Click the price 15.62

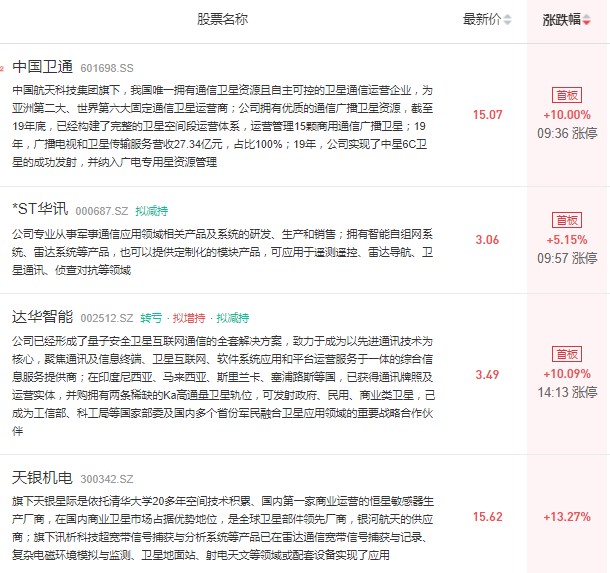(487, 517)
